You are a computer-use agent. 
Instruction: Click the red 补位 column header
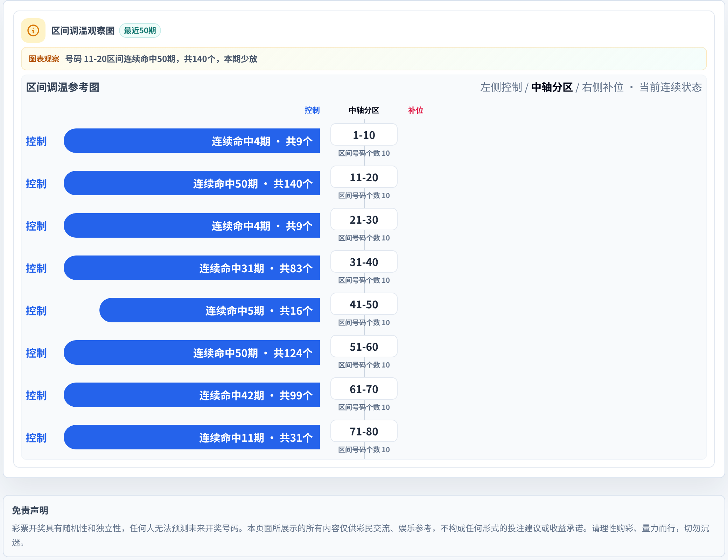416,110
